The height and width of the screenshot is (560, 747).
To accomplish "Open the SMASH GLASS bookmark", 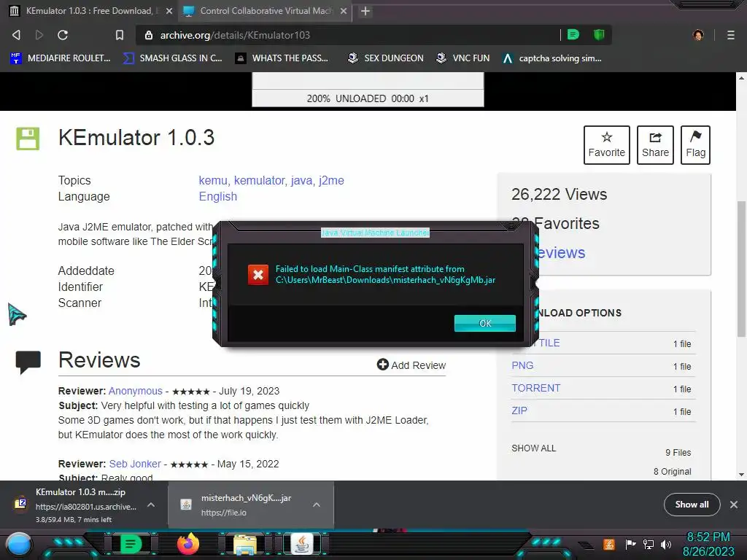I will [x=173, y=58].
